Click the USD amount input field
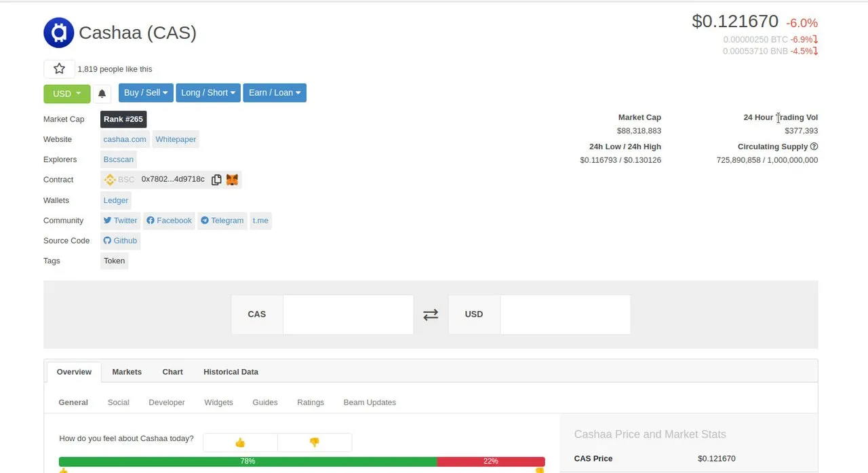This screenshot has width=868, height=473. 565,314
